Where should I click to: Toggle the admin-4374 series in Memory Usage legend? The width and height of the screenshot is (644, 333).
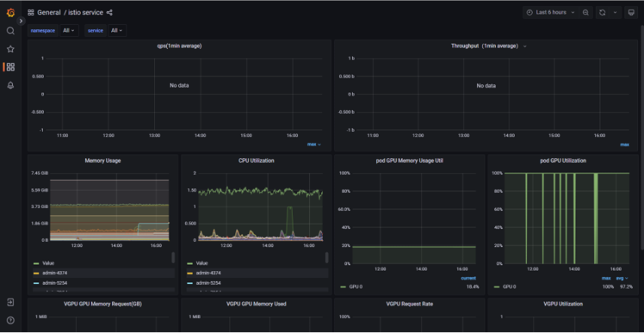(63, 273)
